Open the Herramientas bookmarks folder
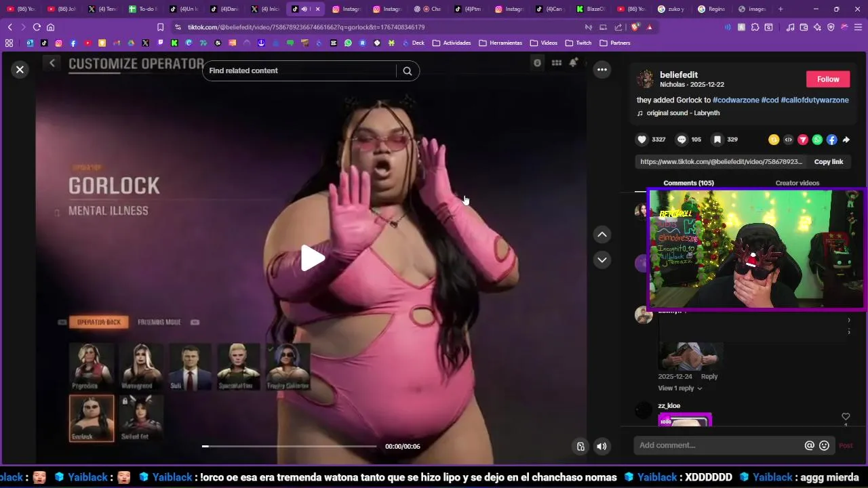This screenshot has height=488, width=868. point(500,43)
